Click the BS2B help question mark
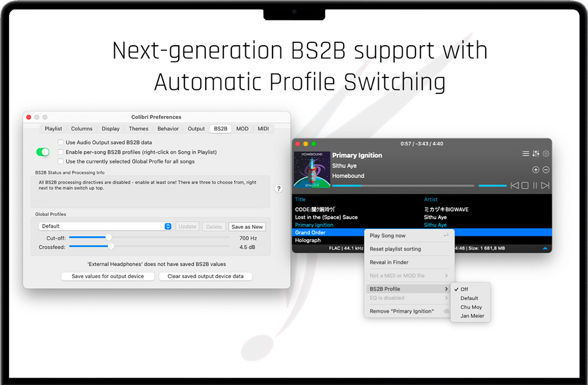 [x=278, y=189]
